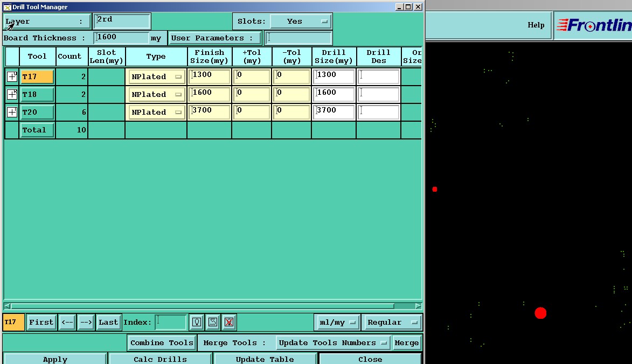Click the red X clear-highlight icon
This screenshot has width=632, height=364.
(x=229, y=322)
